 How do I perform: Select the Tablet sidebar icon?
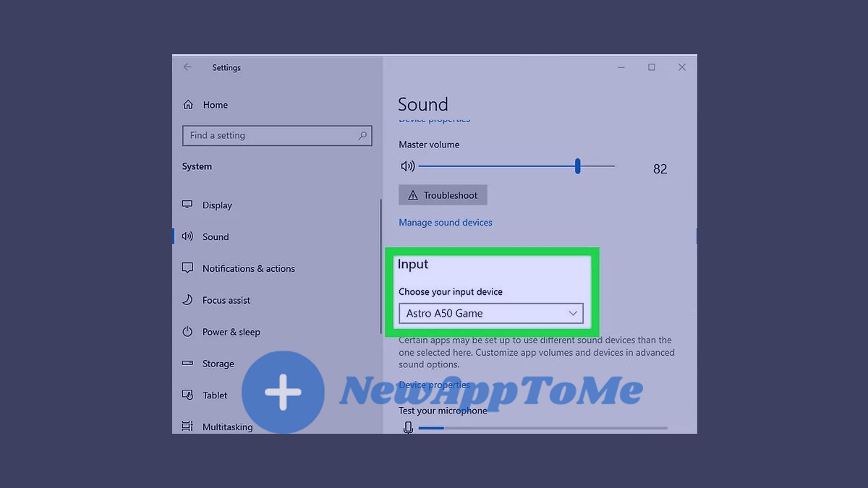click(188, 395)
